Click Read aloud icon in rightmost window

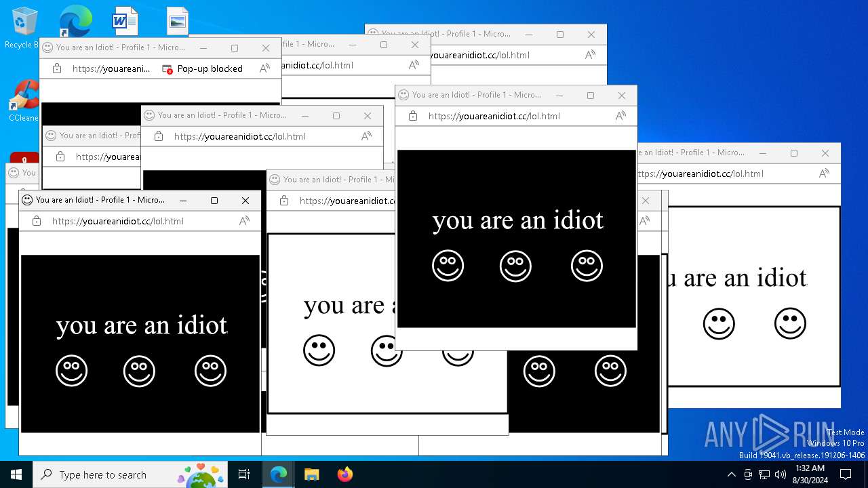click(x=824, y=174)
